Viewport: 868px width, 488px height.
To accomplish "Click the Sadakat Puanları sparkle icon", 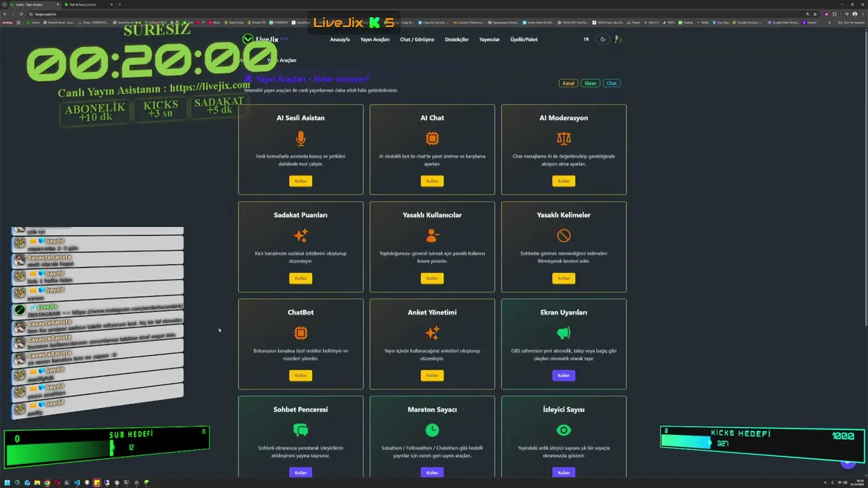I will [x=300, y=235].
